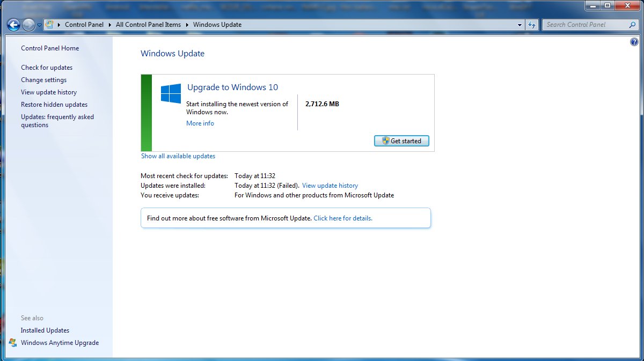The width and height of the screenshot is (644, 361).
Task: Select All Control Panel Items breadcrumb
Action: (x=148, y=25)
